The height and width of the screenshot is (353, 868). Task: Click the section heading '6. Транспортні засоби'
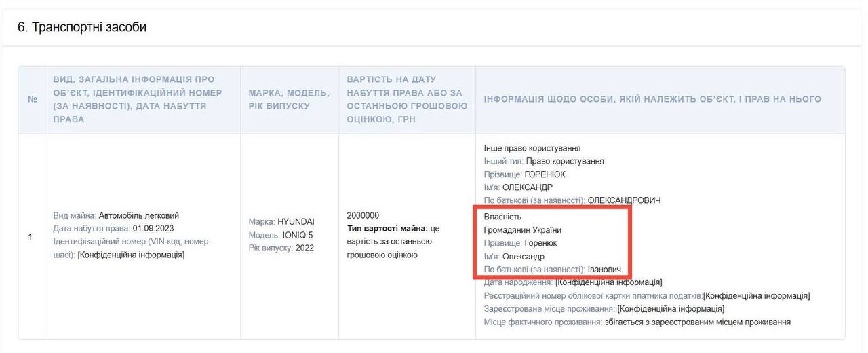[82, 27]
